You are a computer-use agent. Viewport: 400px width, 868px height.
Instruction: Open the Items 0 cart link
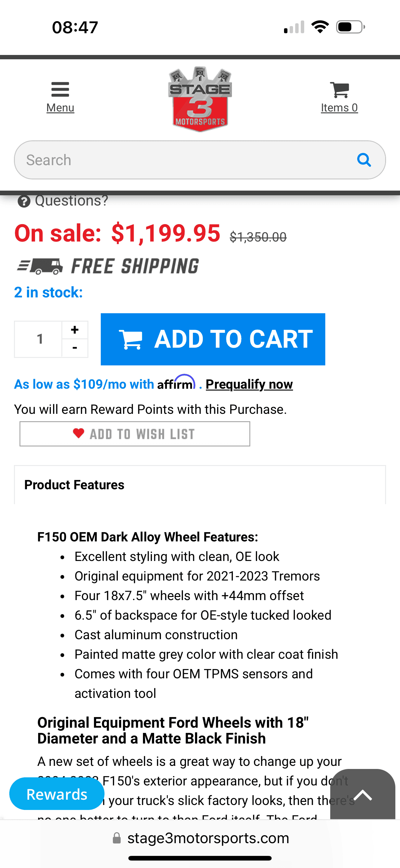click(x=340, y=108)
